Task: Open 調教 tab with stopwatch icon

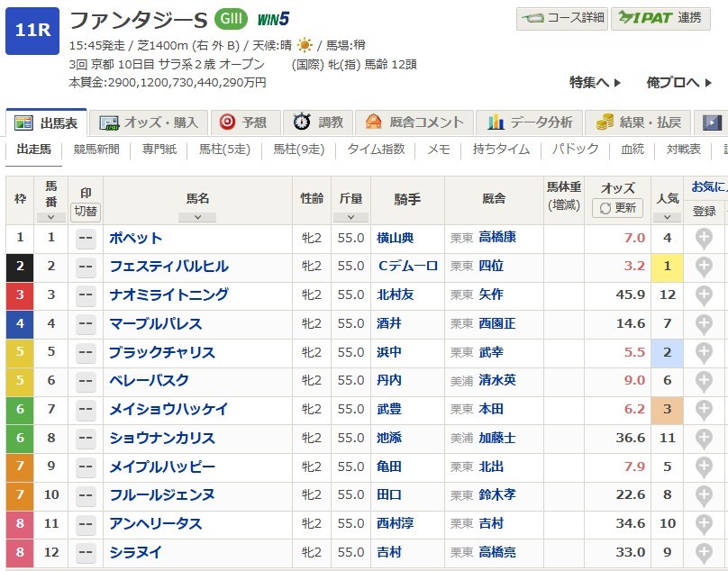Action: point(318,122)
